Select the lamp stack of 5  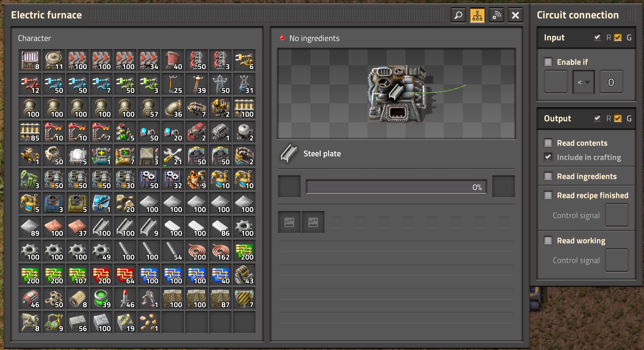[78, 156]
